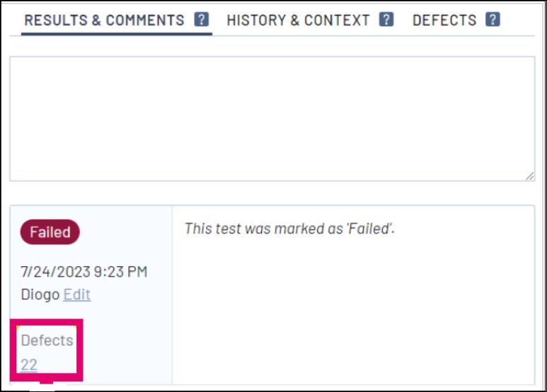The width and height of the screenshot is (547, 392).
Task: Click the gray Defects label above 22
Action: [47, 340]
